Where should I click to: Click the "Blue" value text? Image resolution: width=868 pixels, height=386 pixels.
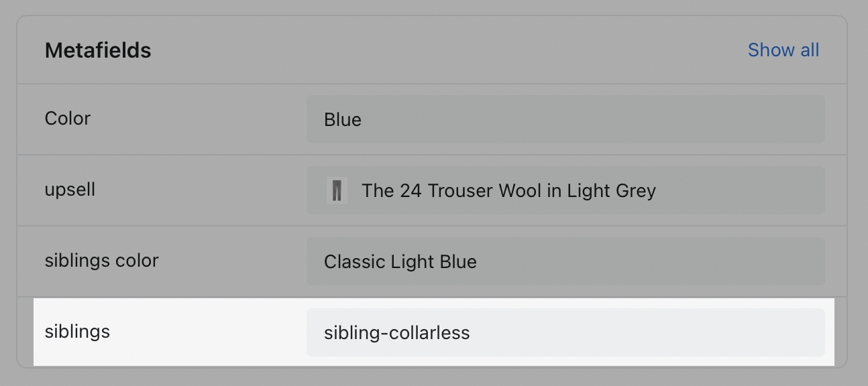342,120
